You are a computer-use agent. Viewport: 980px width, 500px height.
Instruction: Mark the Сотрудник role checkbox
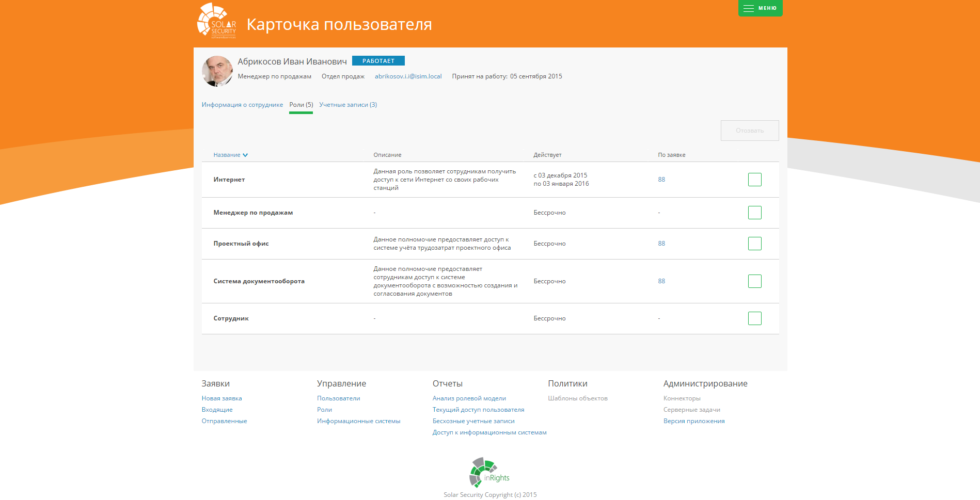point(754,318)
